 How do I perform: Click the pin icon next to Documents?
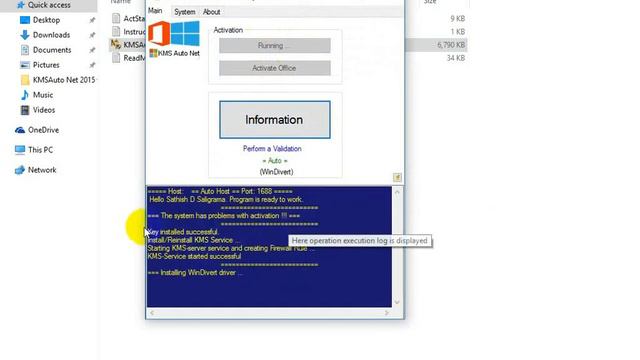coord(92,50)
